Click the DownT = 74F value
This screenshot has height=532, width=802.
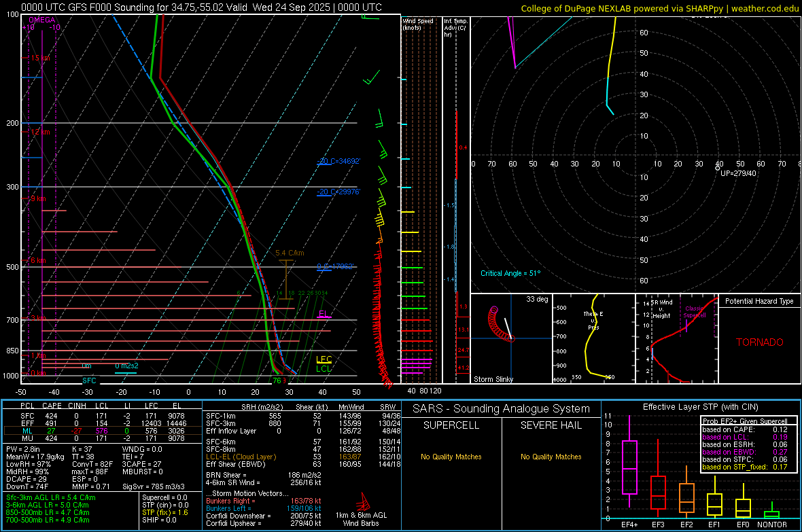pyautogui.click(x=28, y=486)
